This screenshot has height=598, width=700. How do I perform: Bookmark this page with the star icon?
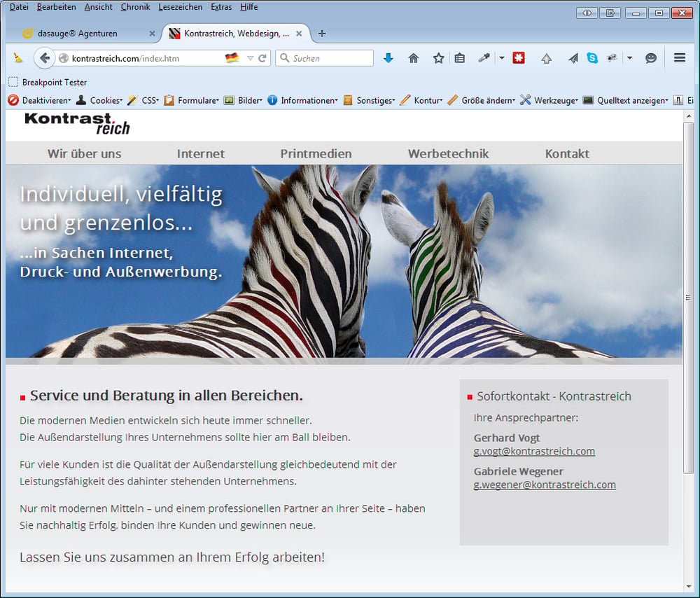pos(438,58)
